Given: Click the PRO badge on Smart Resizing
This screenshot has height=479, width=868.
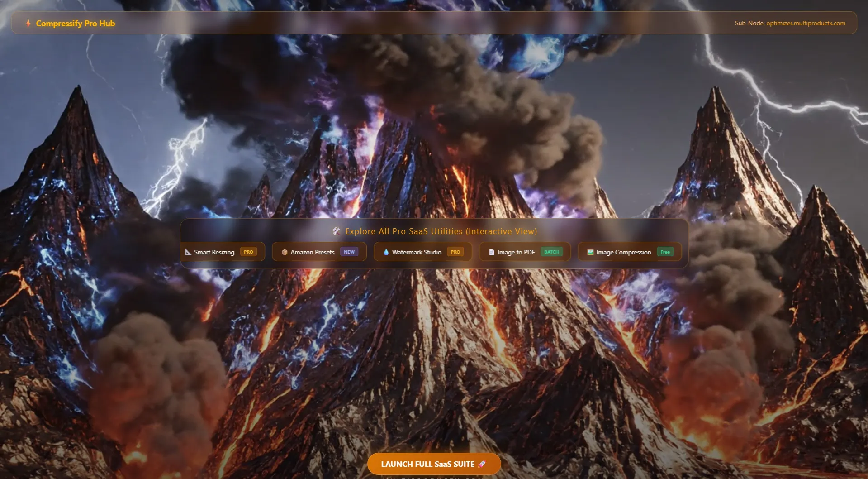Looking at the screenshot, I should pyautogui.click(x=248, y=252).
